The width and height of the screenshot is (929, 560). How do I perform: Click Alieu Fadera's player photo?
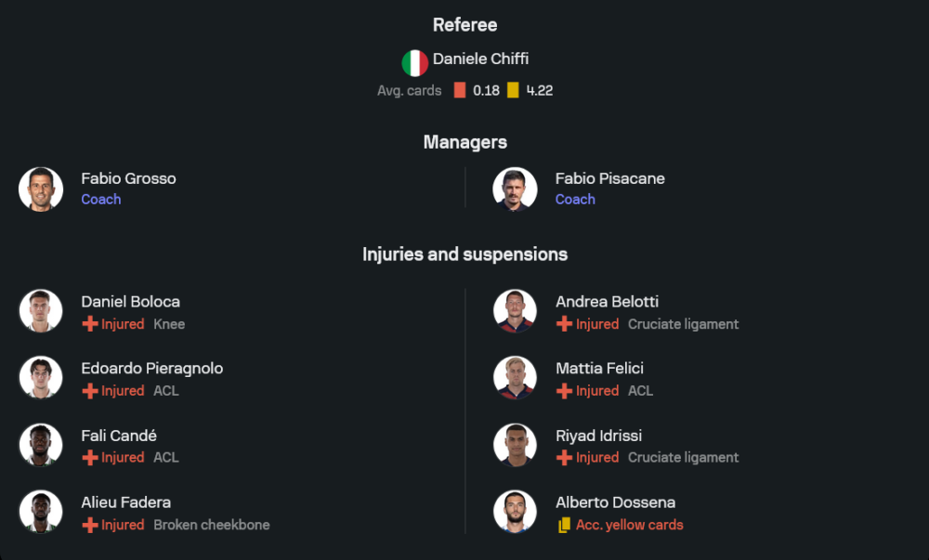click(41, 512)
